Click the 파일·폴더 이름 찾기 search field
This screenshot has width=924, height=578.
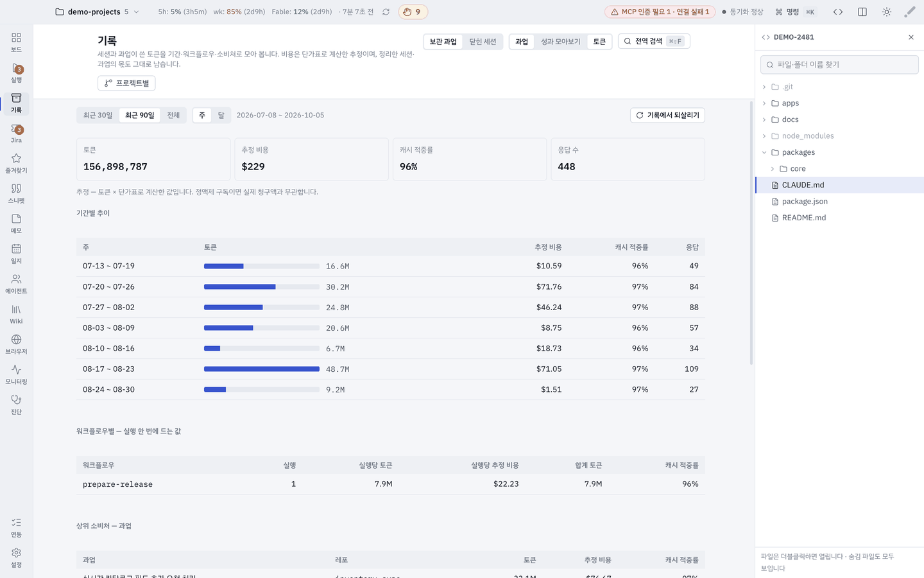point(839,64)
